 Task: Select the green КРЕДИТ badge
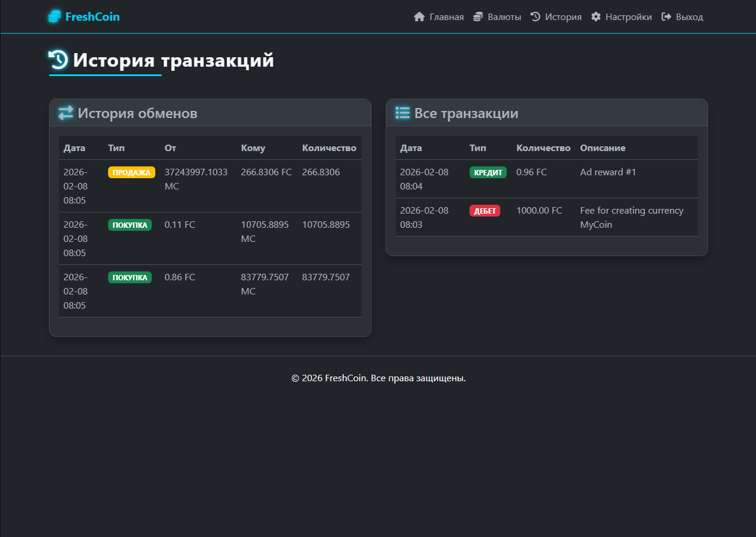coord(488,172)
